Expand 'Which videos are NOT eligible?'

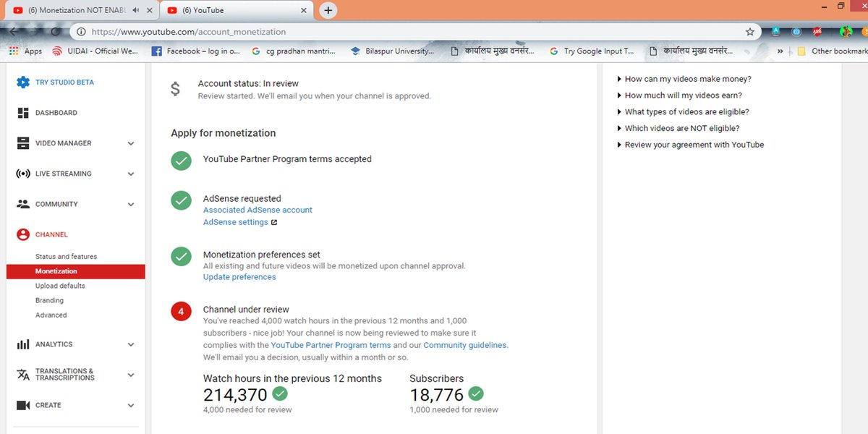(x=678, y=128)
